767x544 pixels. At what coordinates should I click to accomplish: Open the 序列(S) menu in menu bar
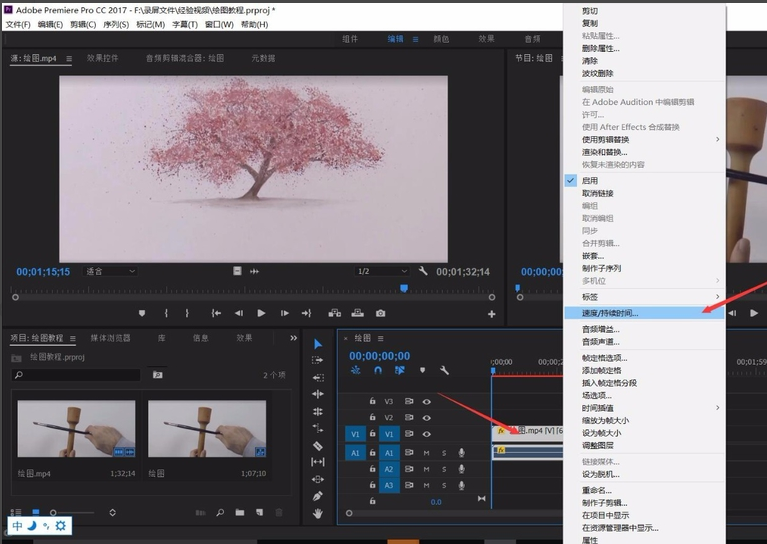(116, 24)
